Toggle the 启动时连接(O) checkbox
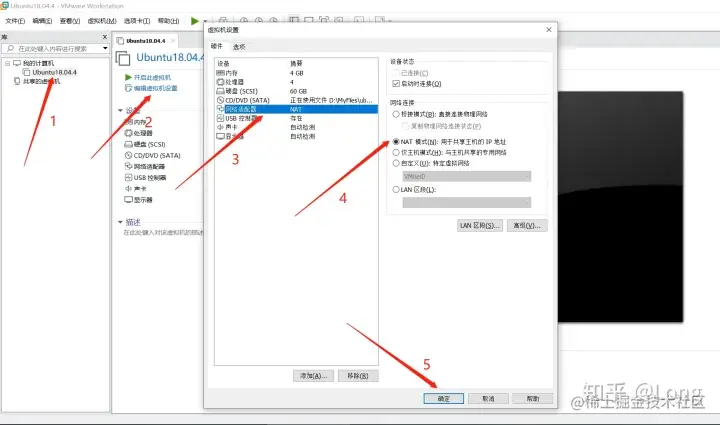 tap(396, 84)
